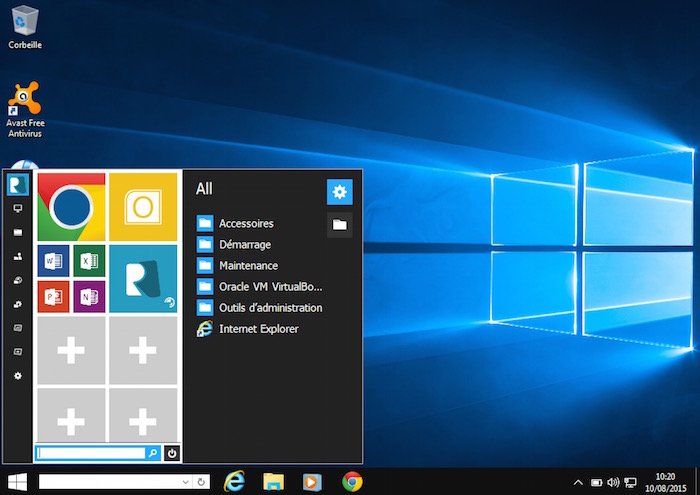The height and width of the screenshot is (495, 700).
Task: Click the folder view button under gear
Action: (x=339, y=225)
